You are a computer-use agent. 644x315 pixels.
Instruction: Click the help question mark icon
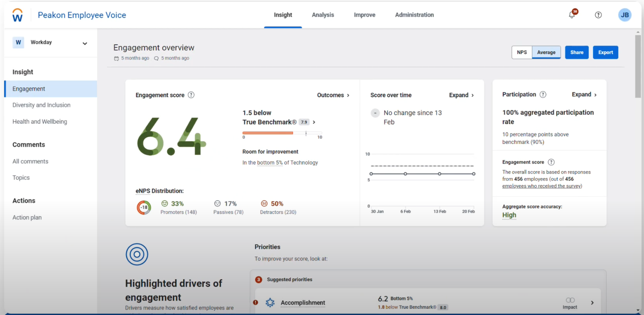tap(598, 15)
